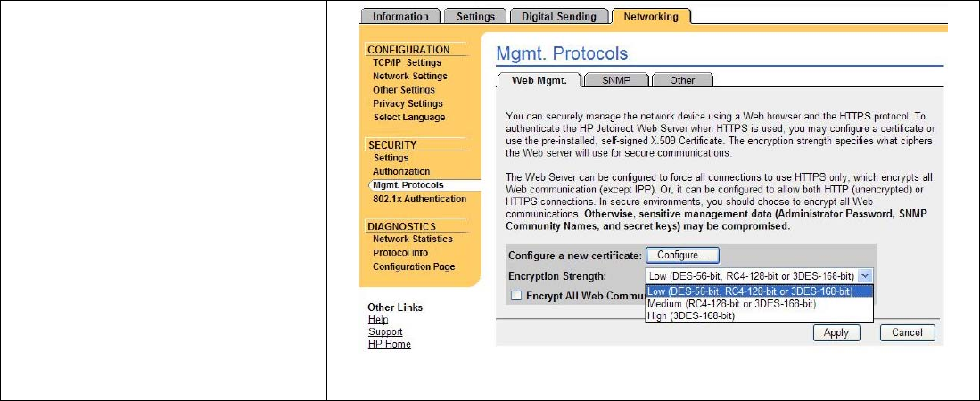This screenshot has height=401, width=980.
Task: Click the Apply button
Action: coord(836,333)
